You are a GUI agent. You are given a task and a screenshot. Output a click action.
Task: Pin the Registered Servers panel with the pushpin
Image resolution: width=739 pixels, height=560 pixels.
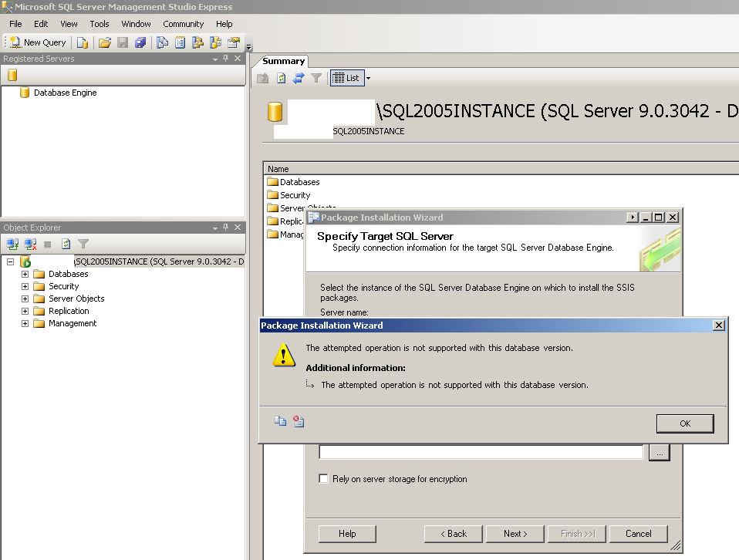[224, 56]
